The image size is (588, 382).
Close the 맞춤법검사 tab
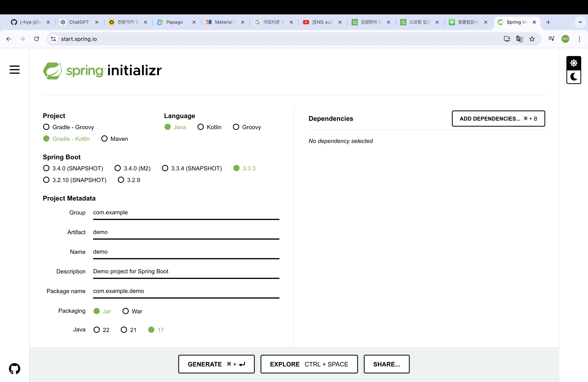[x=486, y=22]
